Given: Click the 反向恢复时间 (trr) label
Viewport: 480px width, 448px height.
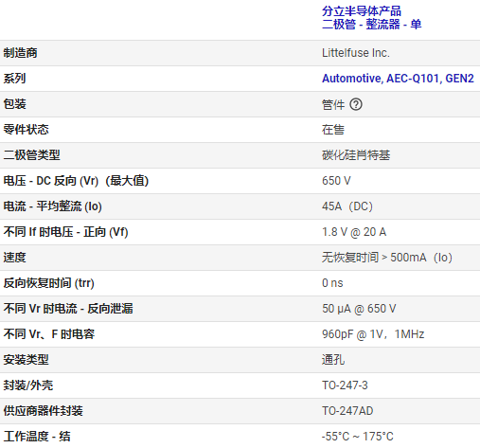Looking at the screenshot, I should coord(48,283).
